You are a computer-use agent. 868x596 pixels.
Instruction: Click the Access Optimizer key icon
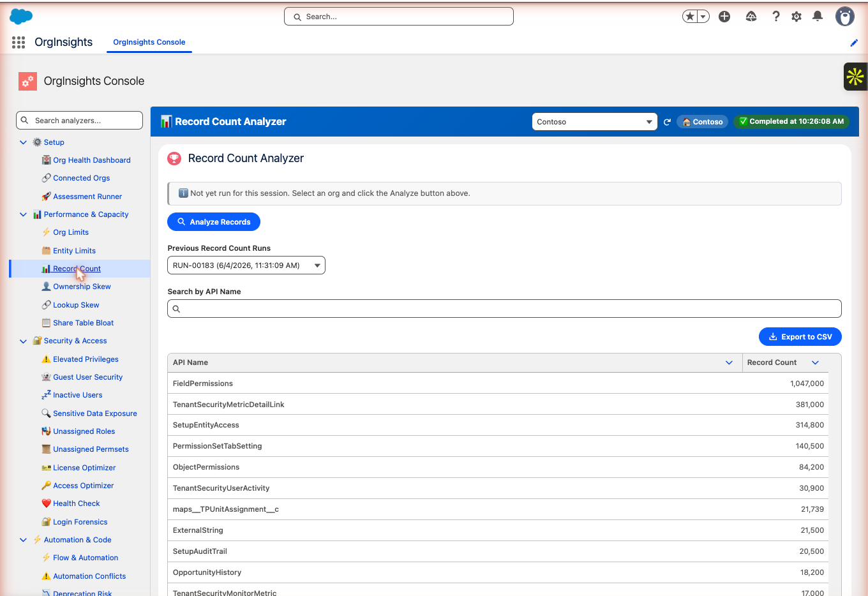coord(46,486)
